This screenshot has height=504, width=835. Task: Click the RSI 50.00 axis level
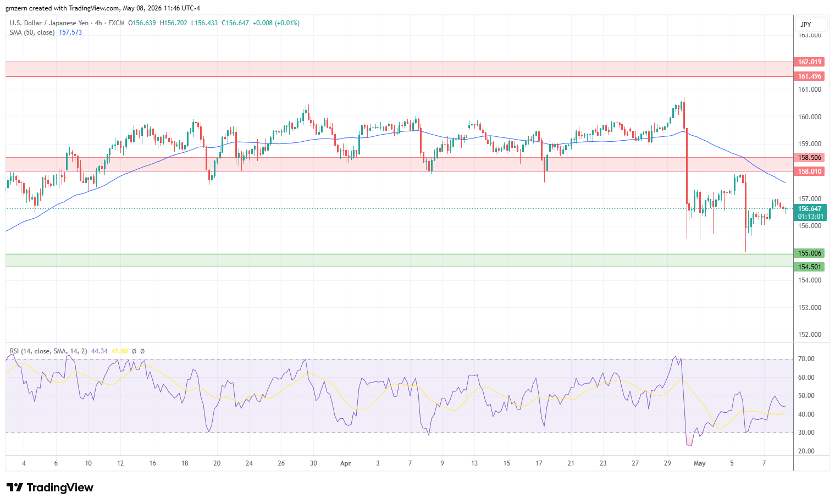tap(806, 396)
